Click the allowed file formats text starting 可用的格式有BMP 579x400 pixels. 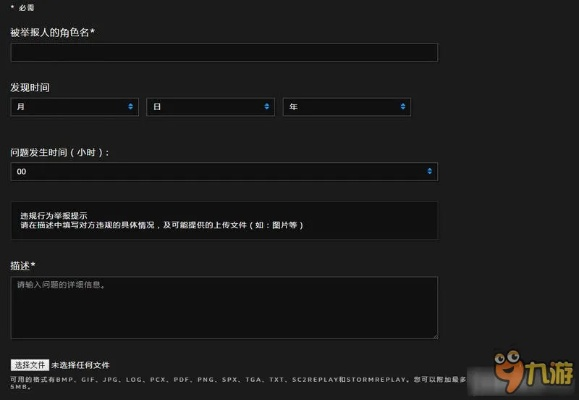point(238,383)
